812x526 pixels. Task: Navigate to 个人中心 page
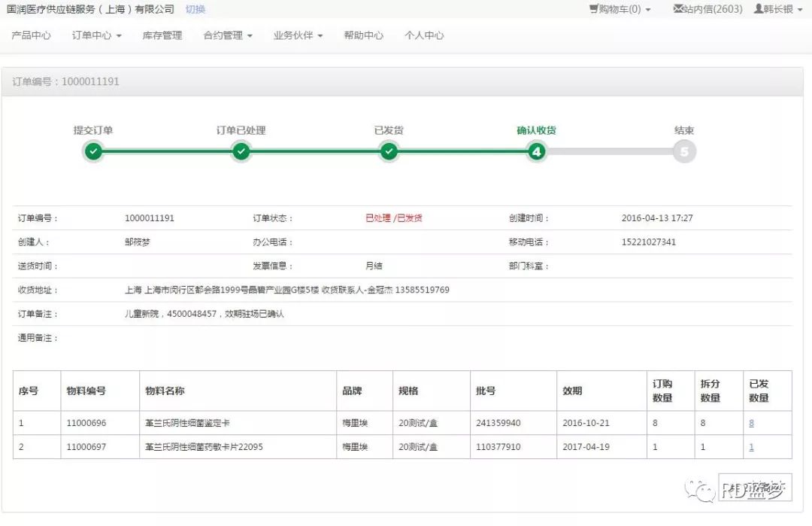coord(424,35)
